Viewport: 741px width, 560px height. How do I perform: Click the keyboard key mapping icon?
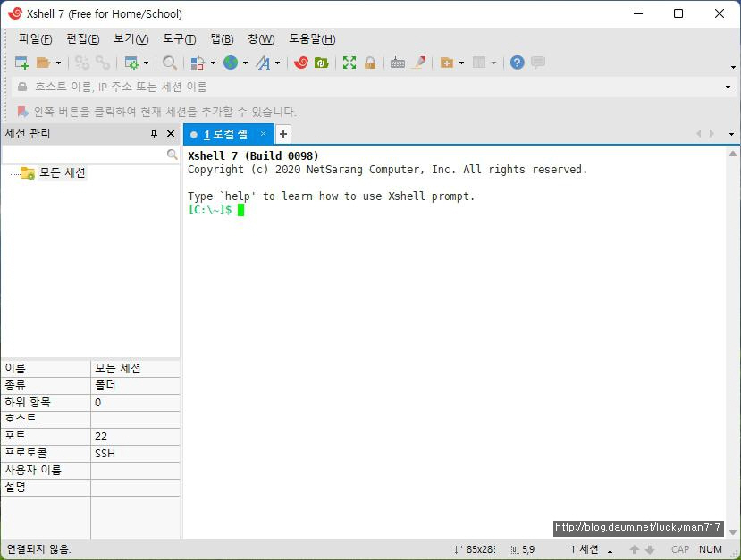[x=398, y=63]
